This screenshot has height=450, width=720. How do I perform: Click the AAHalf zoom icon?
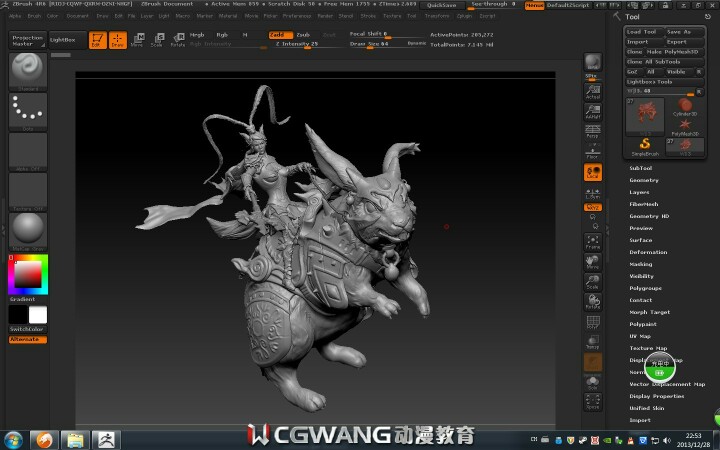[x=593, y=112]
